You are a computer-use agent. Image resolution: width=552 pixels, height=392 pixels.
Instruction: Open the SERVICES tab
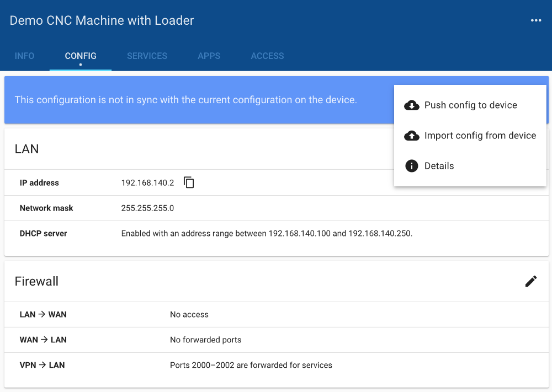147,56
